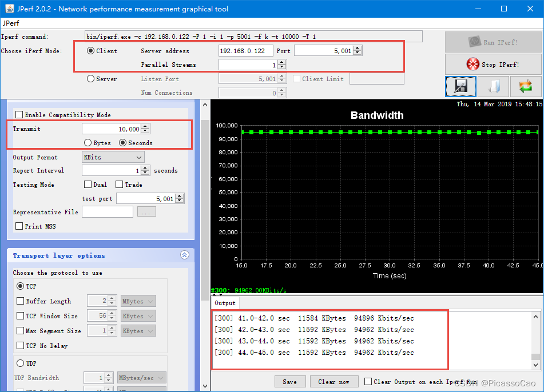
Task: Select Bytes as the transmit unit
Action: [x=88, y=142]
